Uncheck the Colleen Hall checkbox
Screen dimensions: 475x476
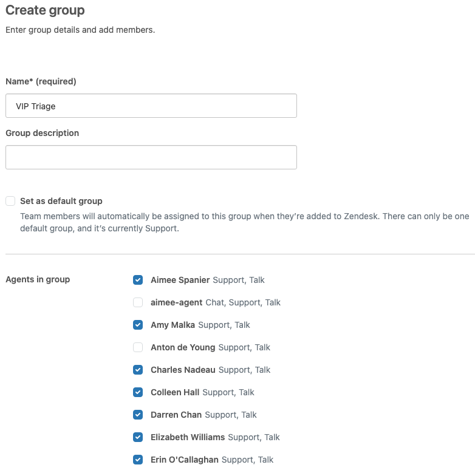138,392
